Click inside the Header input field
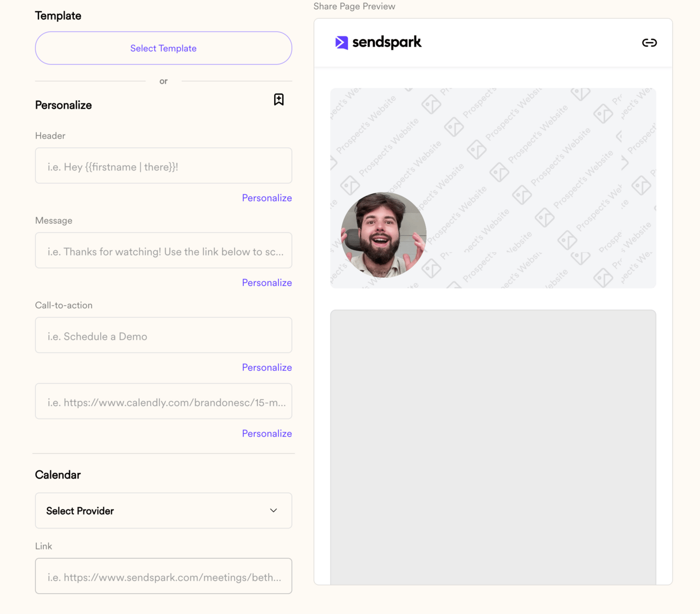The height and width of the screenshot is (614, 700). (x=164, y=166)
